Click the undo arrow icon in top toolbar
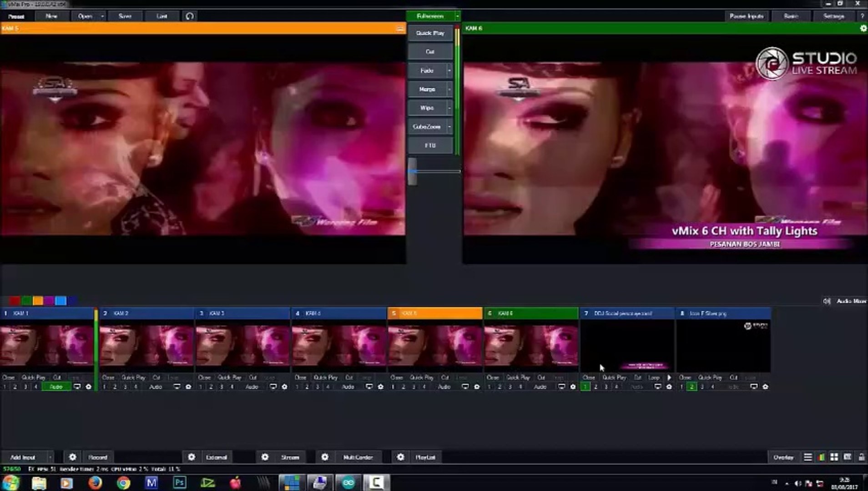 click(190, 16)
